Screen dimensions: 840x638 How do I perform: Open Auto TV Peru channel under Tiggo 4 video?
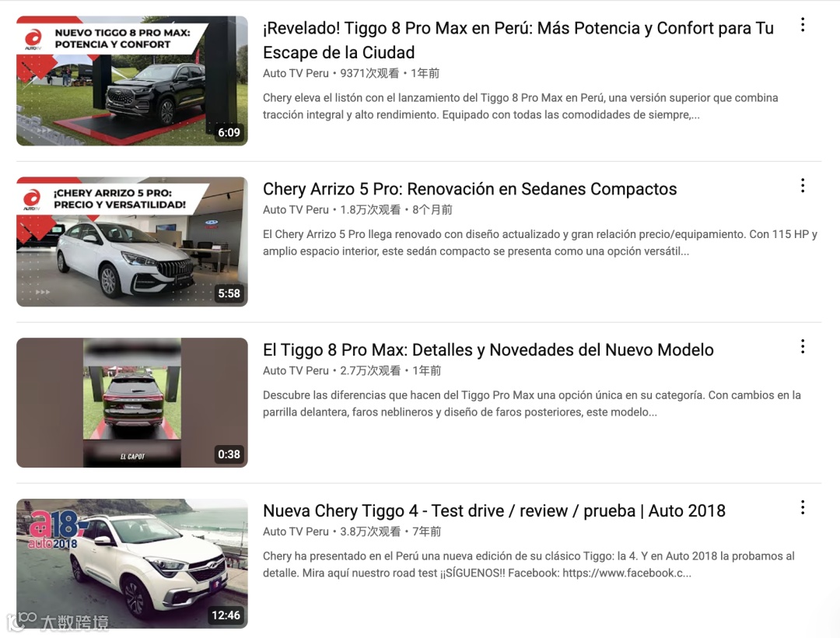coord(296,531)
